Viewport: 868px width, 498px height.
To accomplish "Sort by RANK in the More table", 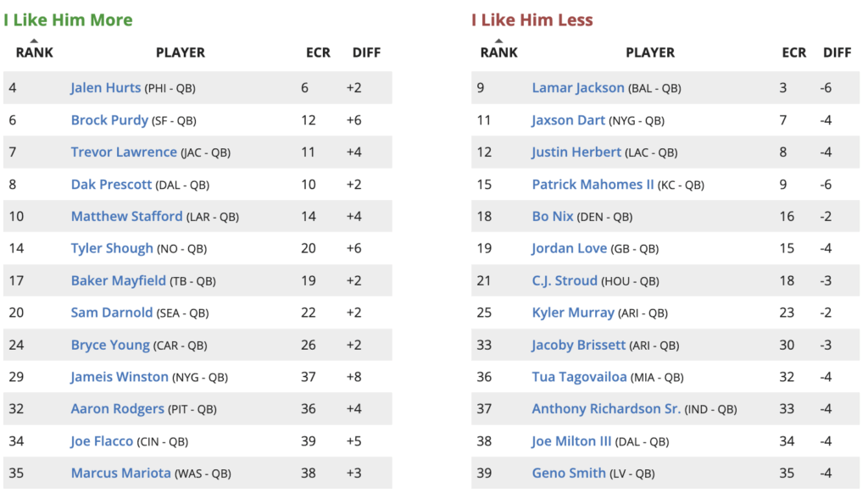I will tap(34, 52).
